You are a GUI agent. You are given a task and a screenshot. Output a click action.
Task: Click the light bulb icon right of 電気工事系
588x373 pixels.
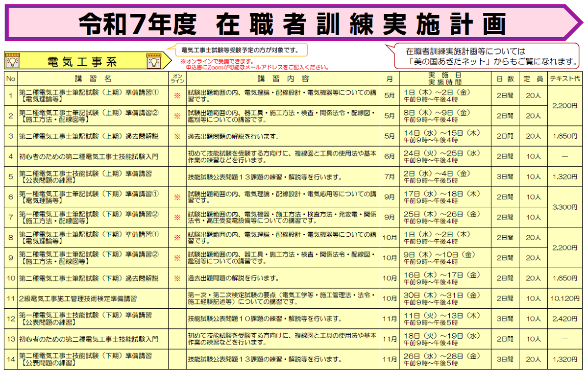[x=154, y=62]
